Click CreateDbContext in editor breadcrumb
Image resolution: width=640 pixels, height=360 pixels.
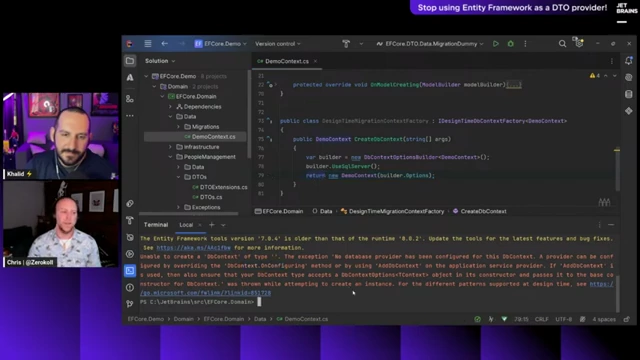click(483, 211)
